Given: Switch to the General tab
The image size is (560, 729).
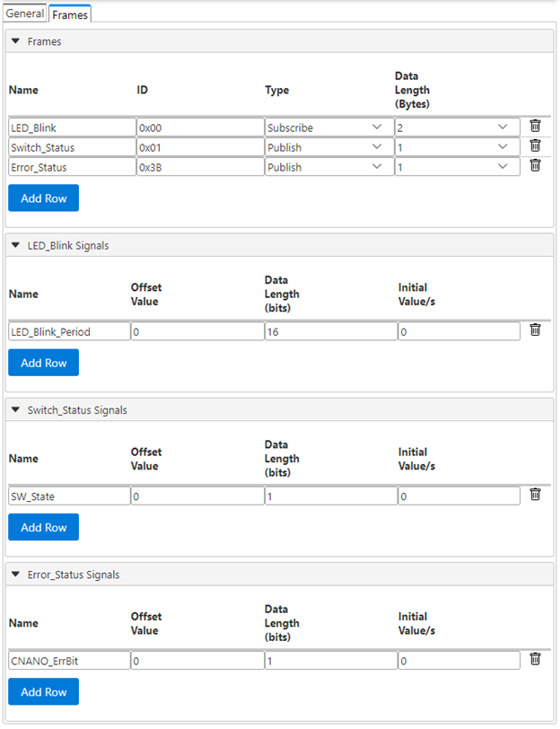Looking at the screenshot, I should click(x=24, y=13).
